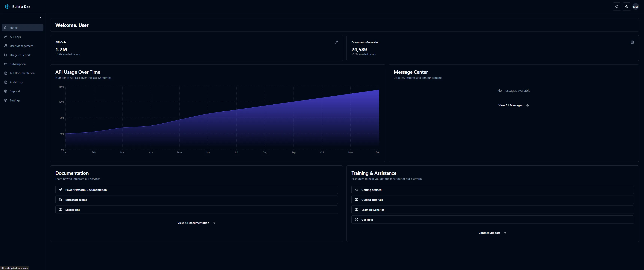Open API Documentation from the sidebar

pos(22,73)
